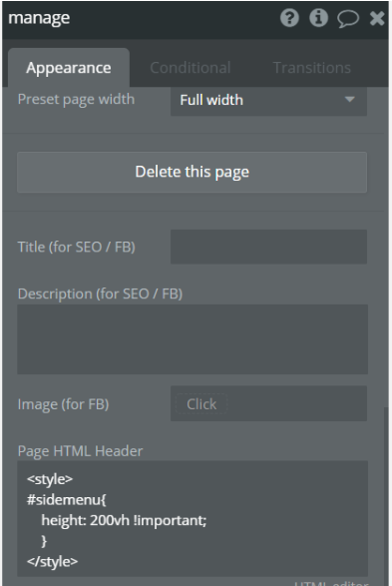
Task: Switch to the Conditional tab
Action: (191, 68)
